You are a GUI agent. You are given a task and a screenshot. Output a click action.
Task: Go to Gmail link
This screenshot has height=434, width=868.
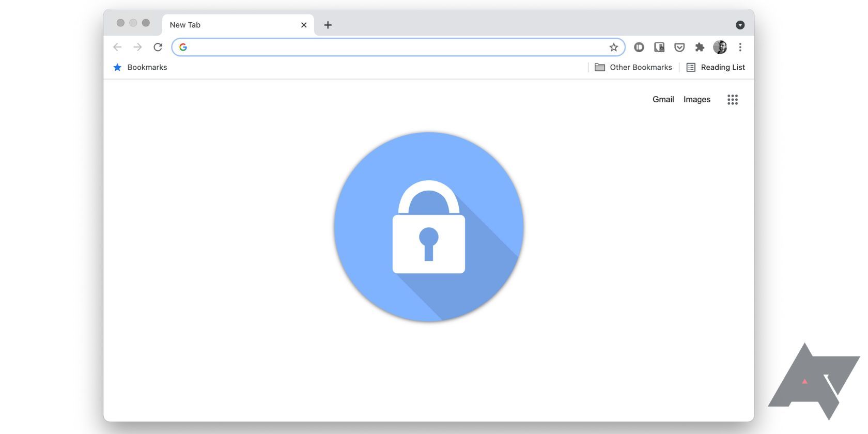pos(663,99)
